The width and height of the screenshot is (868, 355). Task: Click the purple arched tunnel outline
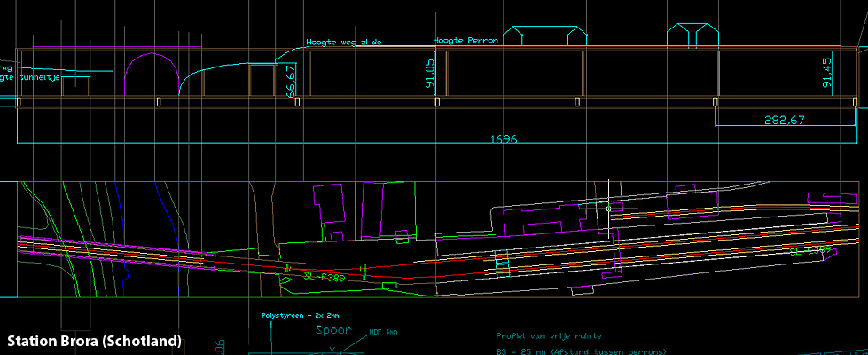(151, 75)
